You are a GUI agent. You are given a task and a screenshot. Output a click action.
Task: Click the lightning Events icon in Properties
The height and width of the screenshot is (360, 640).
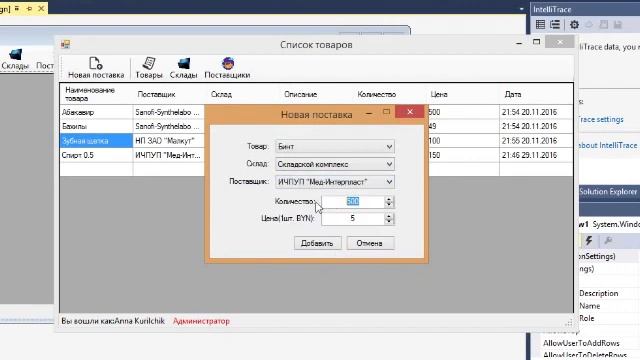coord(589,240)
